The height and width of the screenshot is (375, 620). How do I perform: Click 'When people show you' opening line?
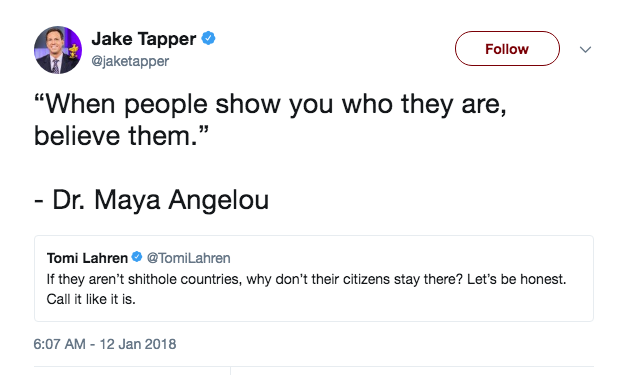185,104
